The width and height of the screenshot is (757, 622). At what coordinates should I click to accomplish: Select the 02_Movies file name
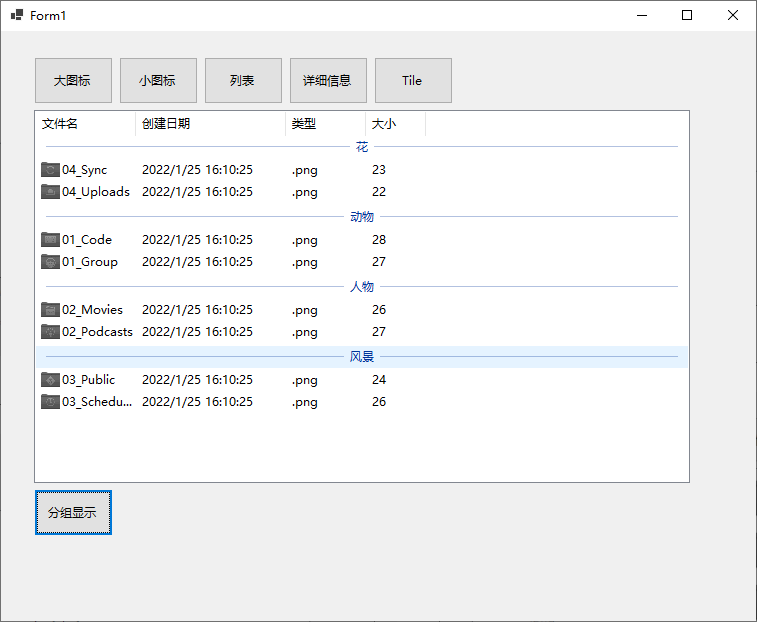click(x=92, y=310)
